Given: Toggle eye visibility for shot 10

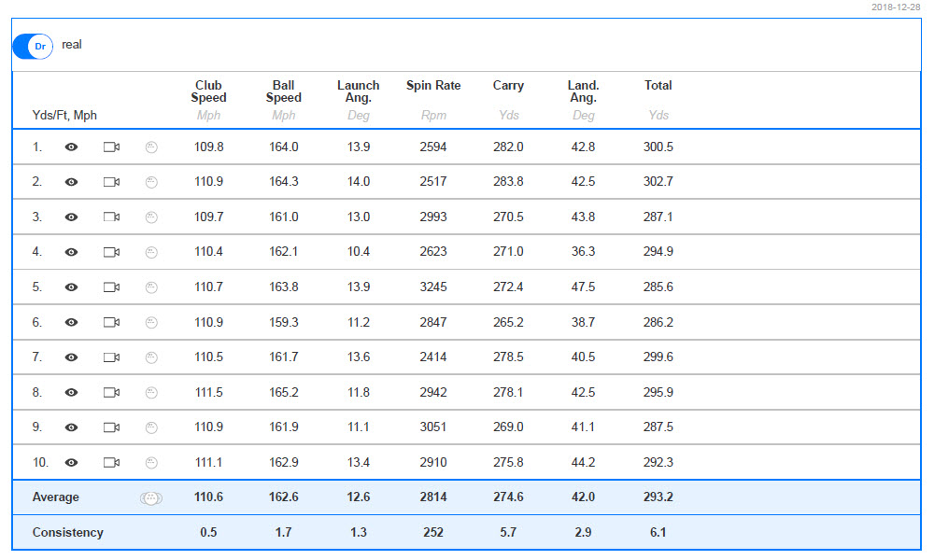Looking at the screenshot, I should coord(72,462).
